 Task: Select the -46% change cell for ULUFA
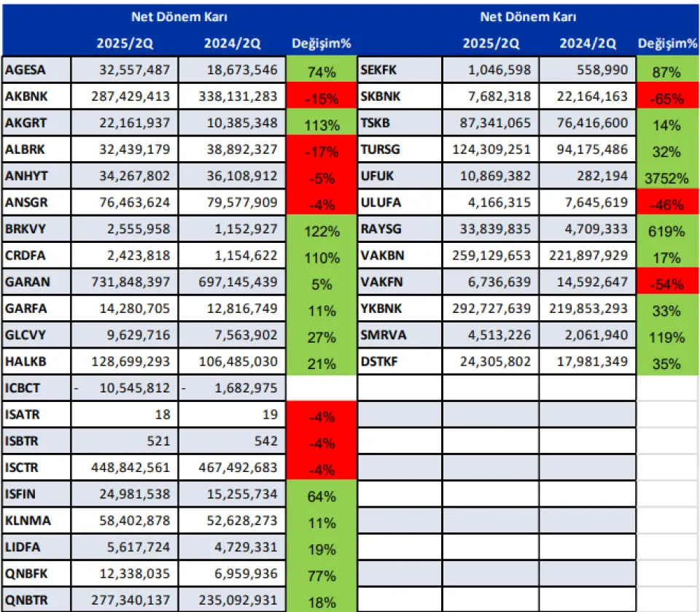667,202
